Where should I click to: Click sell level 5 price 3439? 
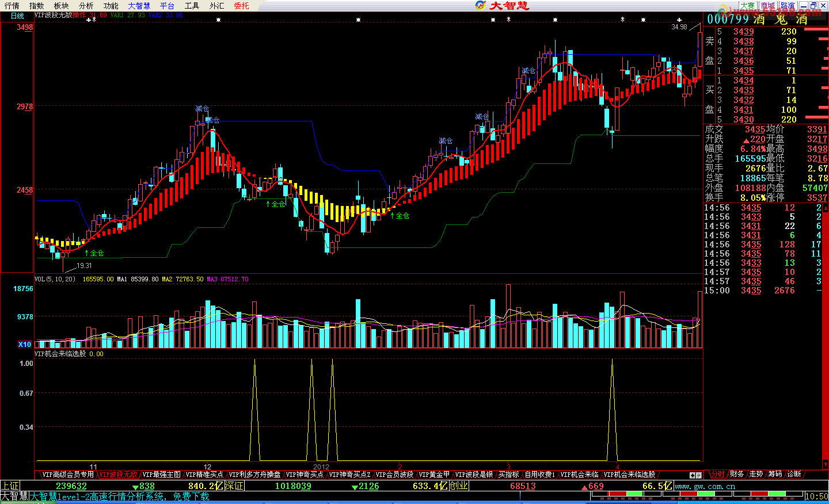743,32
